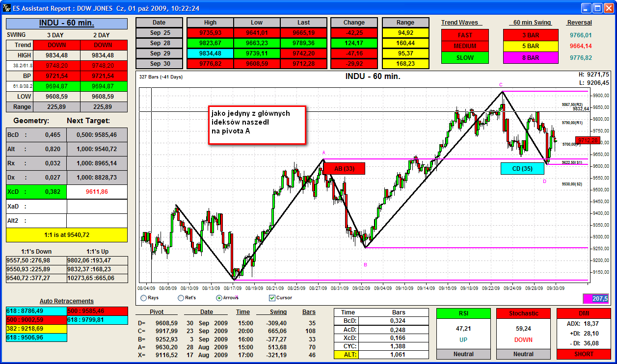Screen dimensions: 617x364
Task: Click the Range column header
Action: 405,23
